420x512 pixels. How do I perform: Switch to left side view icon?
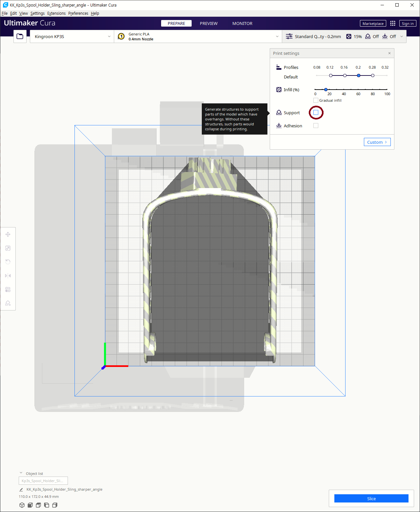click(x=47, y=505)
